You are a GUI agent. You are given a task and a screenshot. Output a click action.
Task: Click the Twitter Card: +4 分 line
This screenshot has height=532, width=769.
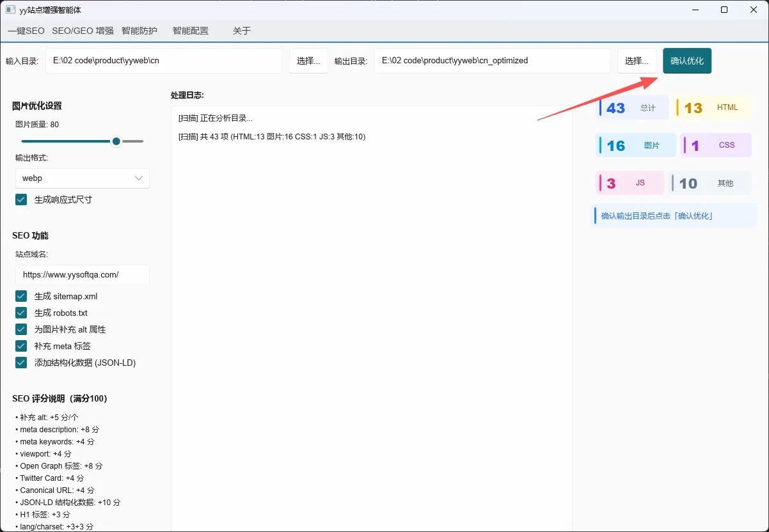tap(50, 478)
